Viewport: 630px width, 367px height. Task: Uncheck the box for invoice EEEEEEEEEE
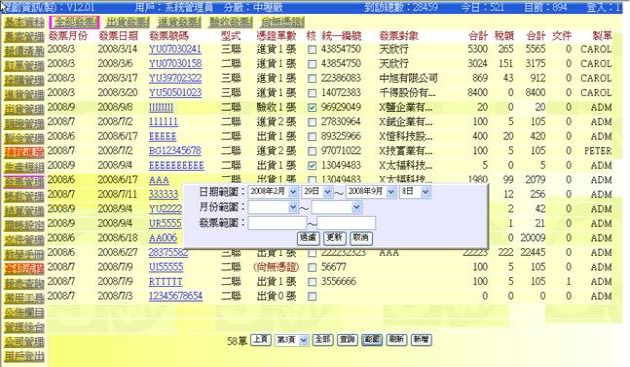pos(312,166)
